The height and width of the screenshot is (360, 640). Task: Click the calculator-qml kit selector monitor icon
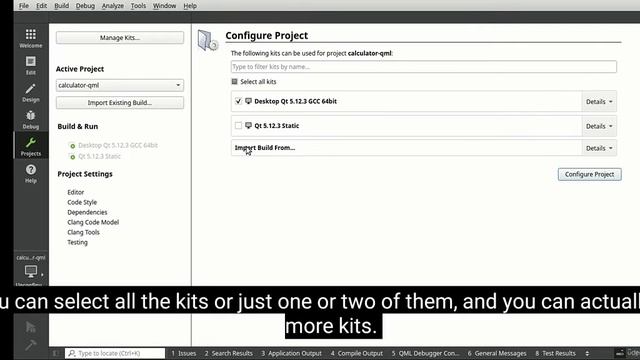pos(31,271)
